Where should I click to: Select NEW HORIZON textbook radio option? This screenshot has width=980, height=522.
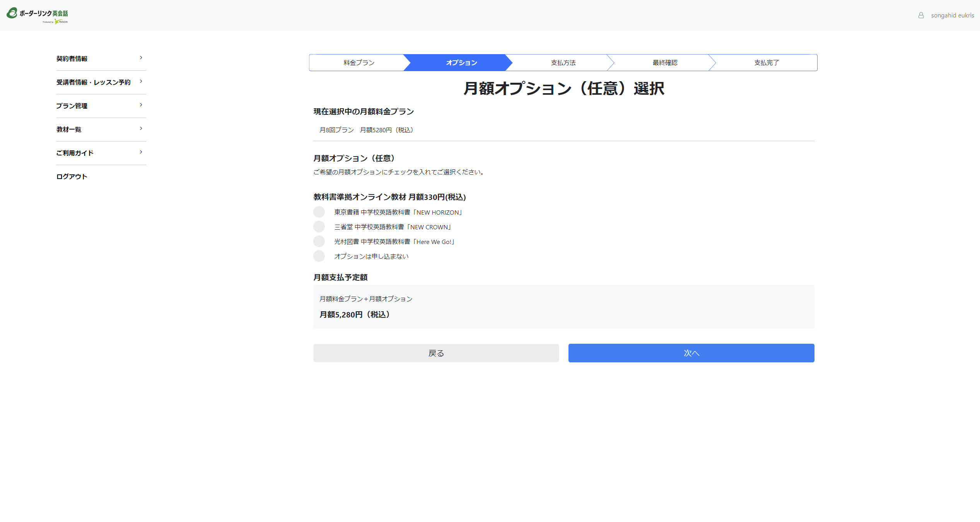click(319, 212)
